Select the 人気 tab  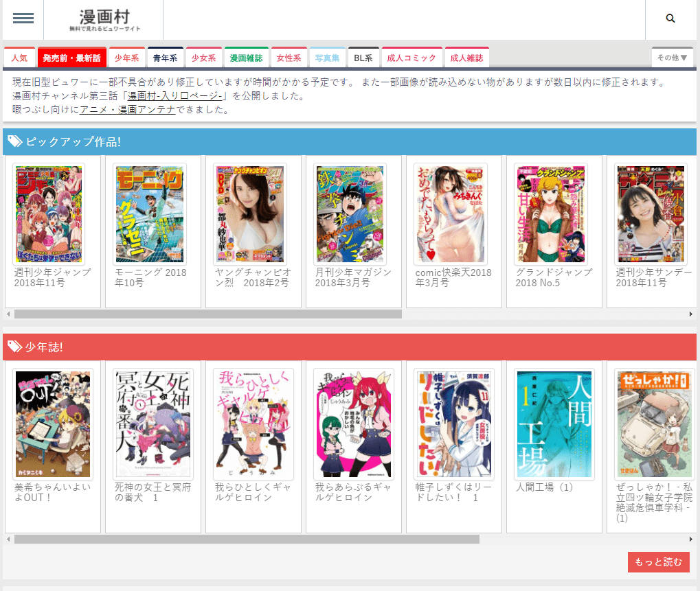point(20,58)
